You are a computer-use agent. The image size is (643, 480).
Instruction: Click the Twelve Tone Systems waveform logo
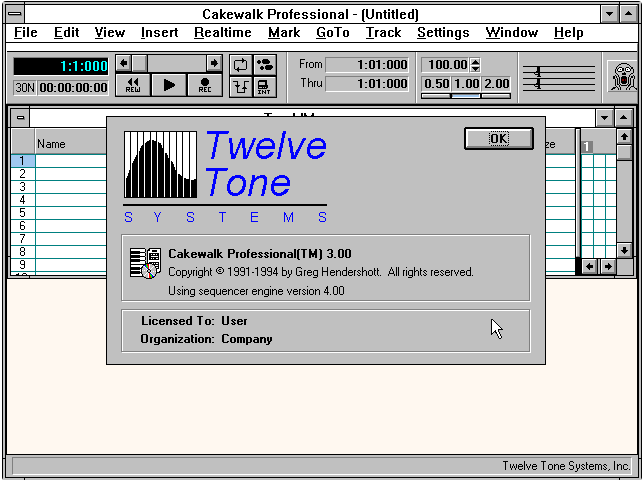pyautogui.click(x=160, y=164)
